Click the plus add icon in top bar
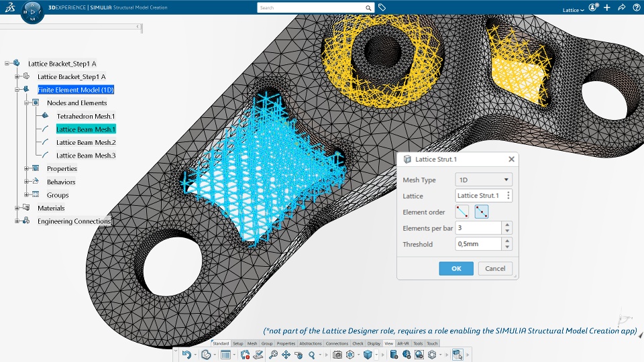The image size is (644, 362). pos(607,7)
